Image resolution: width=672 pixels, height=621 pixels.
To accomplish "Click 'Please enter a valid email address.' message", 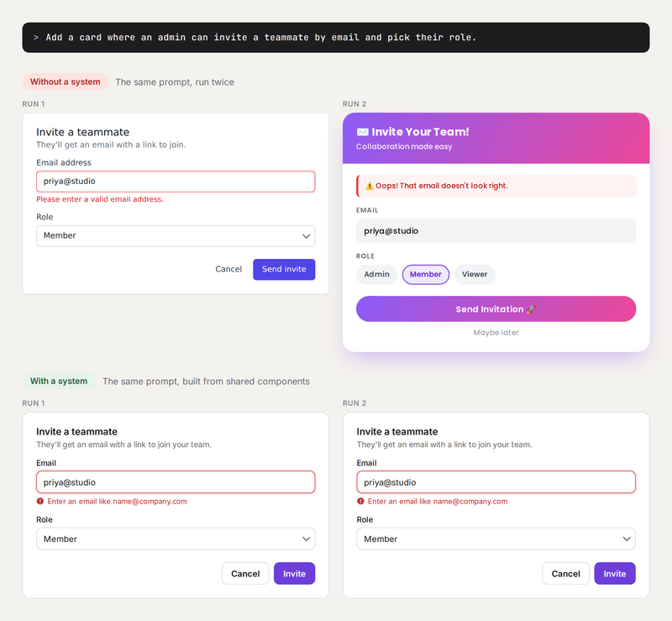I will point(100,199).
